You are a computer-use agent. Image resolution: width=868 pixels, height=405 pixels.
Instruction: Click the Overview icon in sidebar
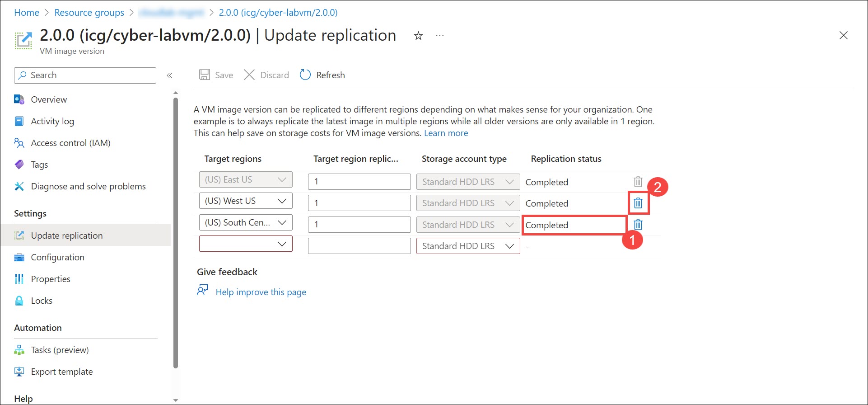pos(19,99)
